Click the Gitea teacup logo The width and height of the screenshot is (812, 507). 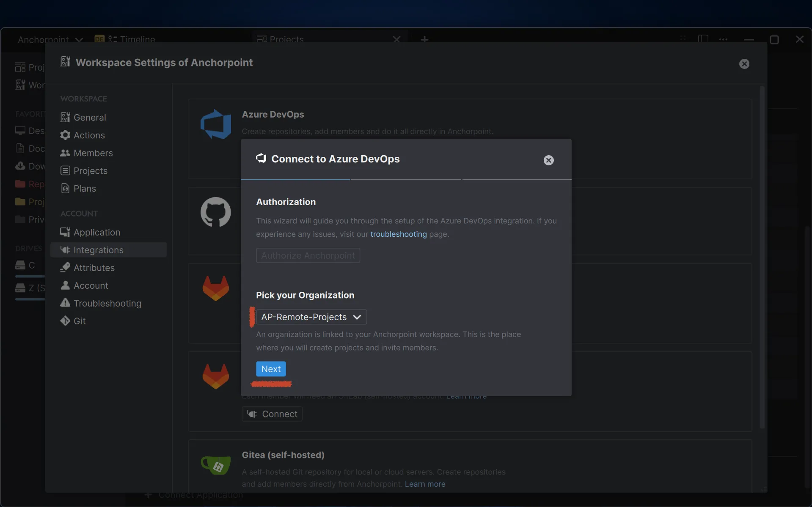click(x=216, y=465)
